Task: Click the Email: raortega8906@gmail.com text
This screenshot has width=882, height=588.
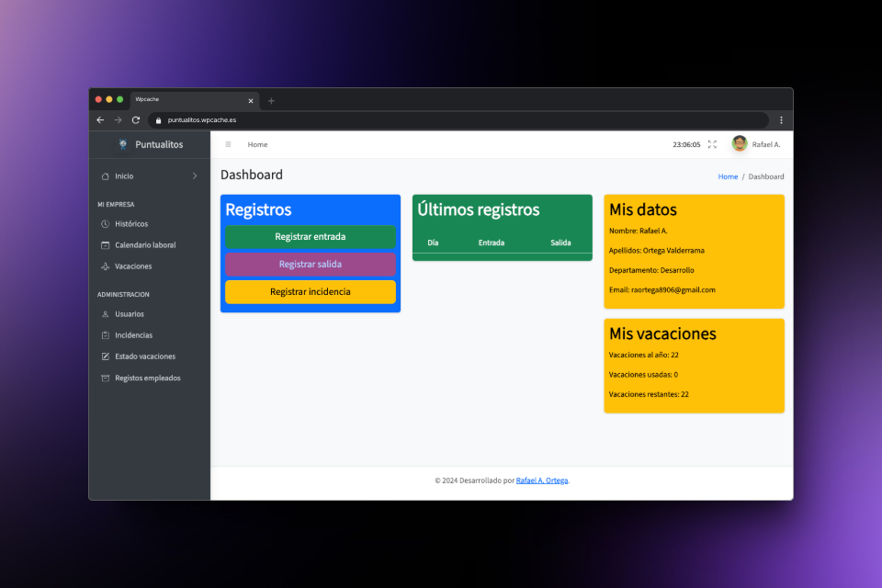Action: tap(662, 290)
